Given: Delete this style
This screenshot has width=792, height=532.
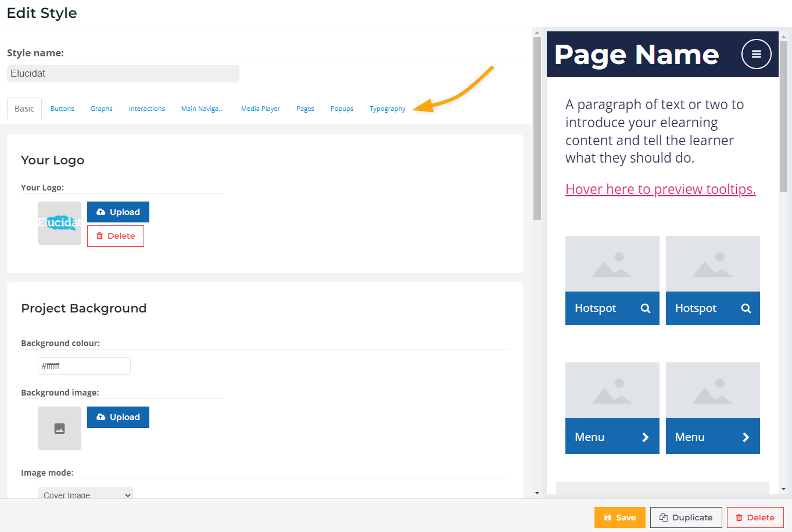Looking at the screenshot, I should click(x=755, y=517).
